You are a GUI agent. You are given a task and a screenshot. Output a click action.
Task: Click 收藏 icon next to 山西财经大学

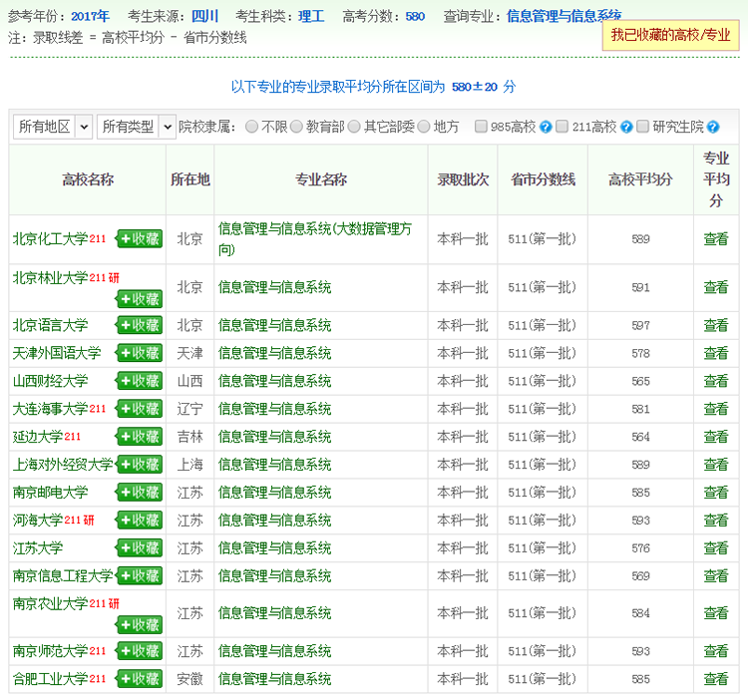pyautogui.click(x=139, y=381)
